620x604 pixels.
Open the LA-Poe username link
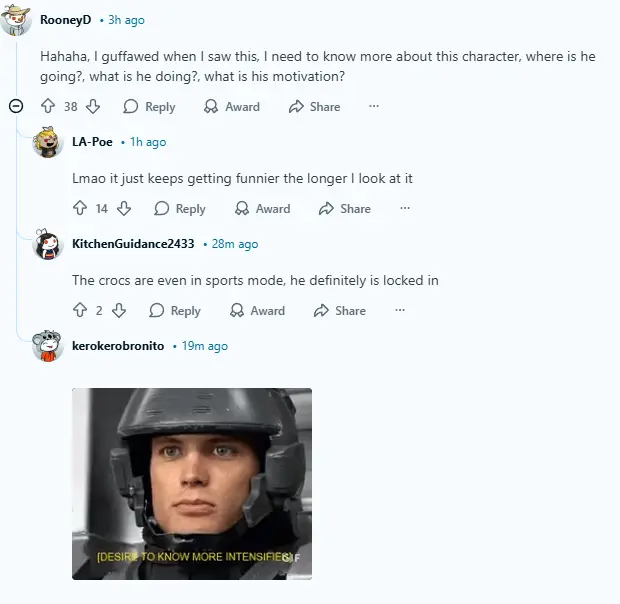[x=92, y=142]
